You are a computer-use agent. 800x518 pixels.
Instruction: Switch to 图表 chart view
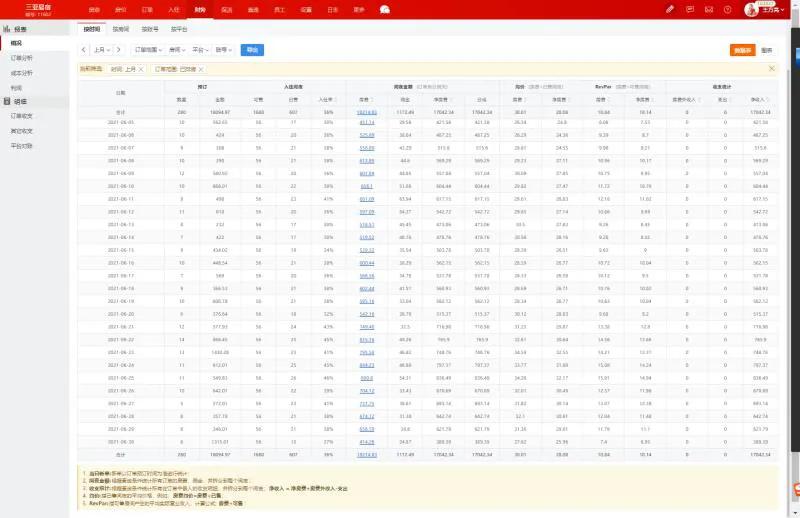coord(766,50)
